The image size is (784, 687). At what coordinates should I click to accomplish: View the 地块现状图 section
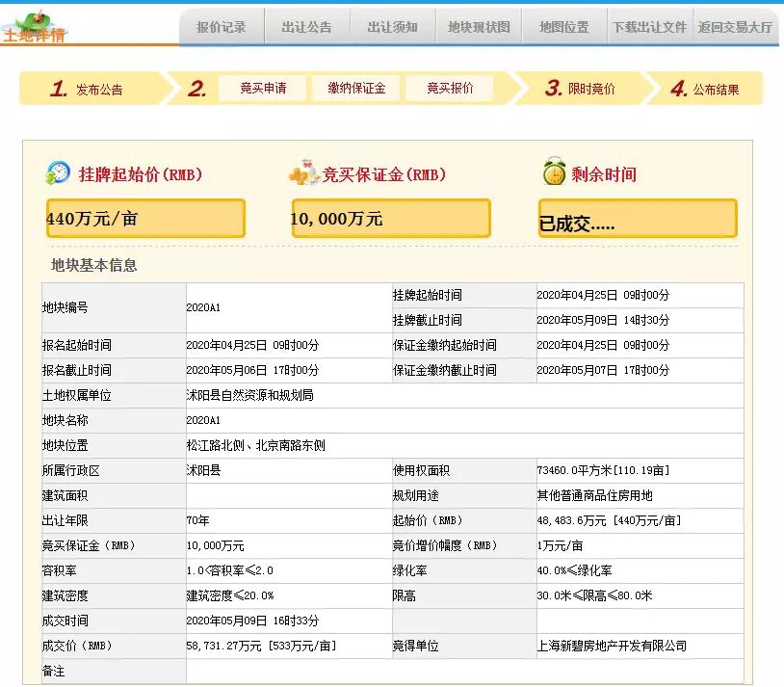480,28
